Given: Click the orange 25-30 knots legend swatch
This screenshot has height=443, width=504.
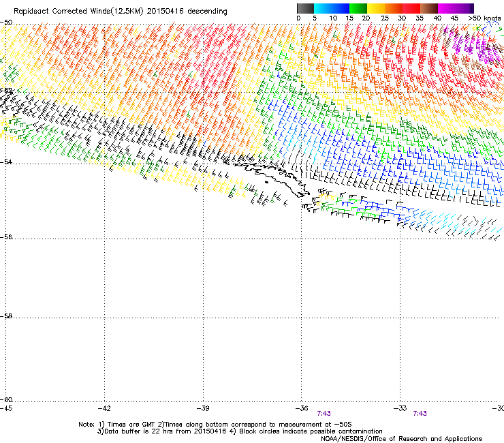Looking at the screenshot, I should [394, 8].
